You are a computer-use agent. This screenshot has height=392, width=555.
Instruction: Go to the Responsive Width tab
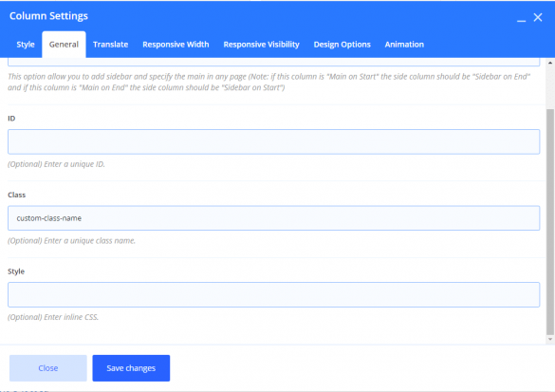pos(176,45)
